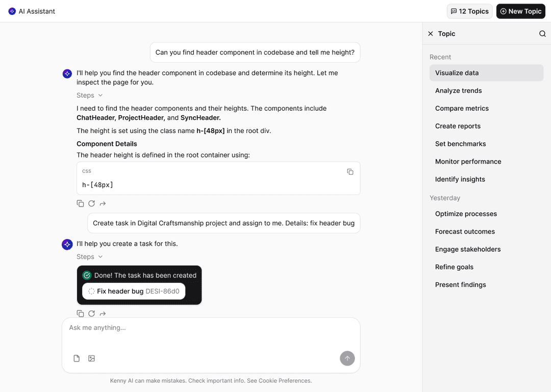
Task: Open the Visualize data topic
Action: (458, 72)
